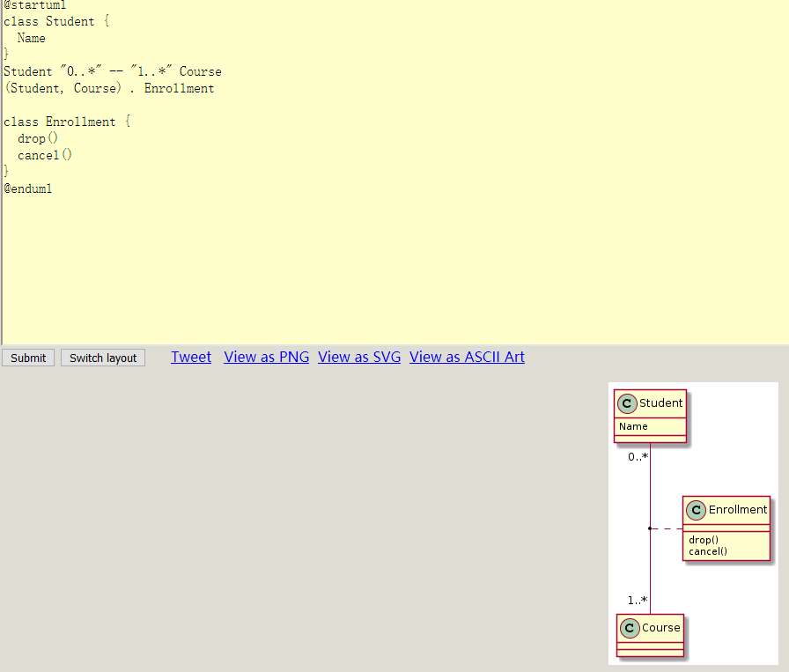The height and width of the screenshot is (672, 789).
Task: Open View as SVG link
Action: click(359, 357)
